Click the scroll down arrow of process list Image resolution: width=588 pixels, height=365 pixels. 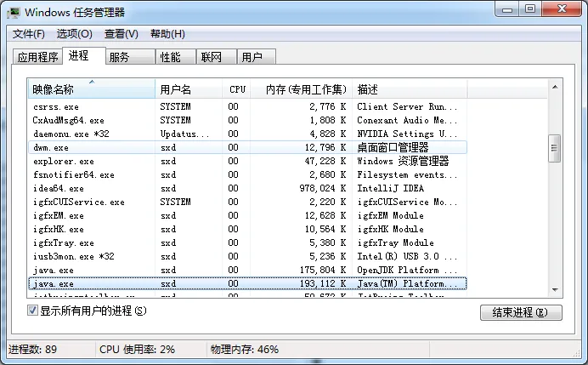coord(554,290)
